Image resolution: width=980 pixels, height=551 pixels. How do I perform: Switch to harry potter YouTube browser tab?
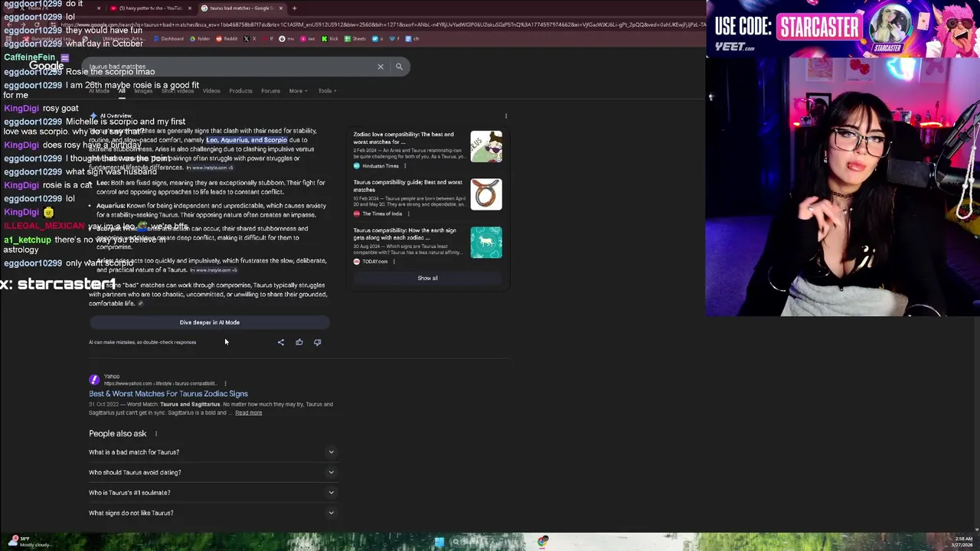pos(150,8)
